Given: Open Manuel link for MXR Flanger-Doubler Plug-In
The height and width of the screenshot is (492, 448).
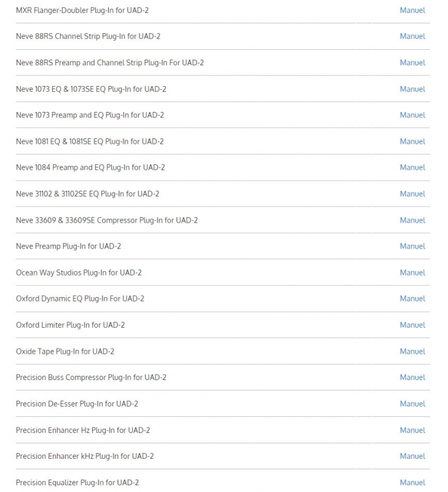Looking at the screenshot, I should [x=412, y=10].
